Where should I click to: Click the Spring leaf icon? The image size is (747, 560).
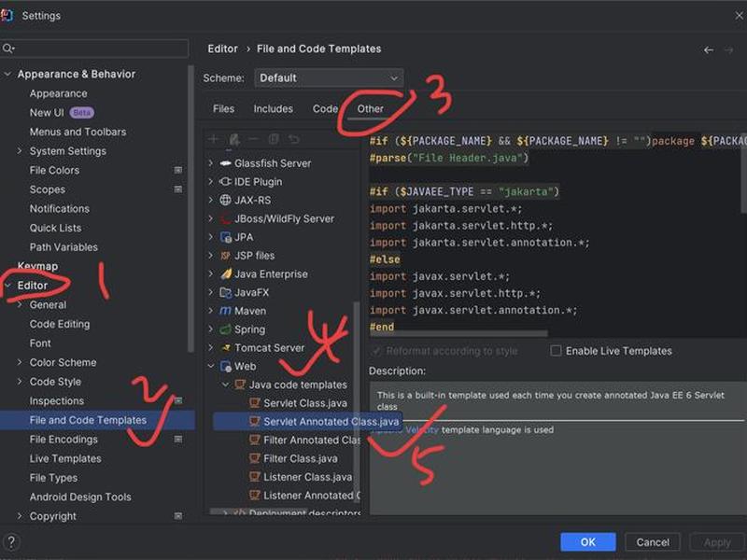(225, 329)
